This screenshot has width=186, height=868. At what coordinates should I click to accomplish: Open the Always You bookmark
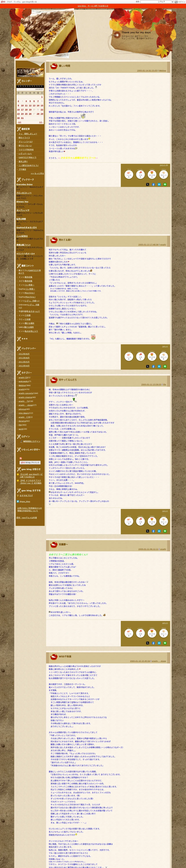pos(22,202)
